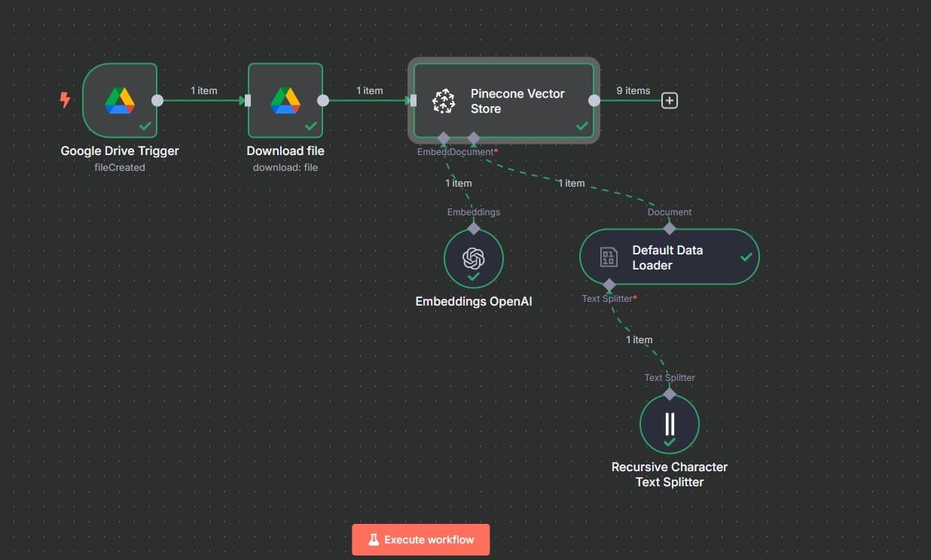Screen dimensions: 931x560
Task: Click the Download file output connector
Action: click(x=323, y=100)
